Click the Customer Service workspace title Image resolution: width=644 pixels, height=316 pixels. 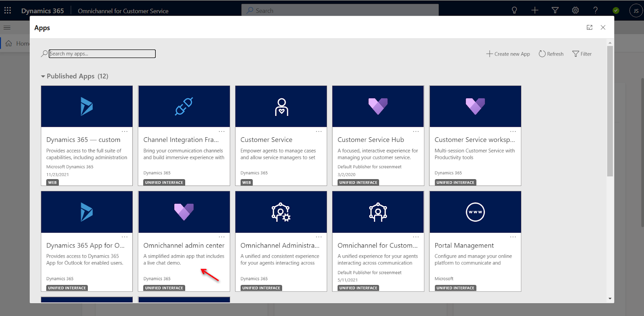[x=475, y=140]
